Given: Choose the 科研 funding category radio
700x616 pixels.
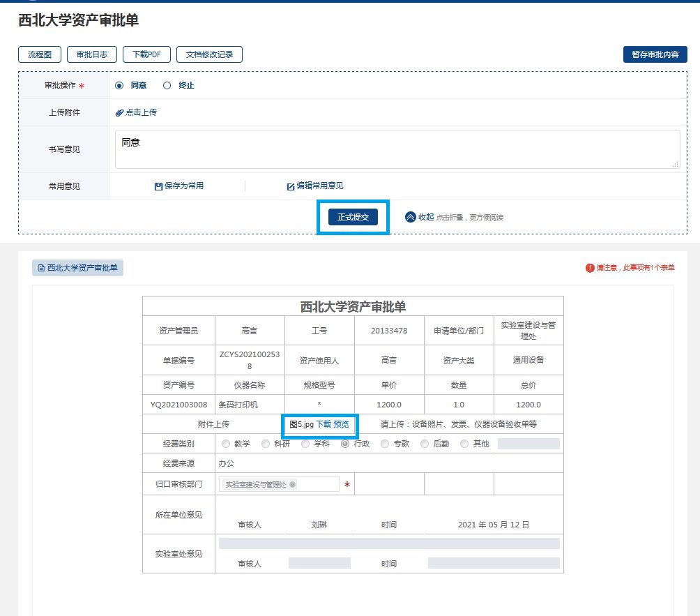Looking at the screenshot, I should click(x=265, y=444).
